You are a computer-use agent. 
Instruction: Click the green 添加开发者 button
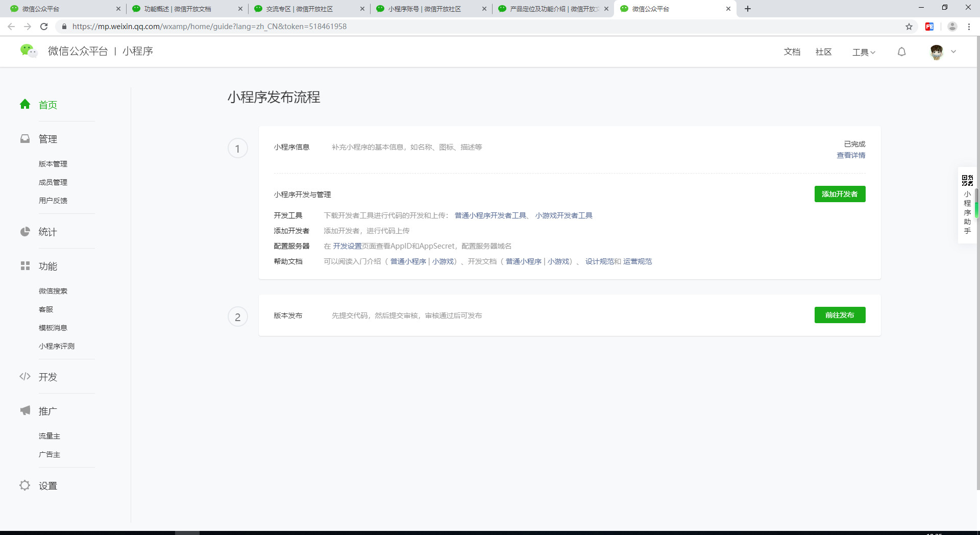point(840,194)
